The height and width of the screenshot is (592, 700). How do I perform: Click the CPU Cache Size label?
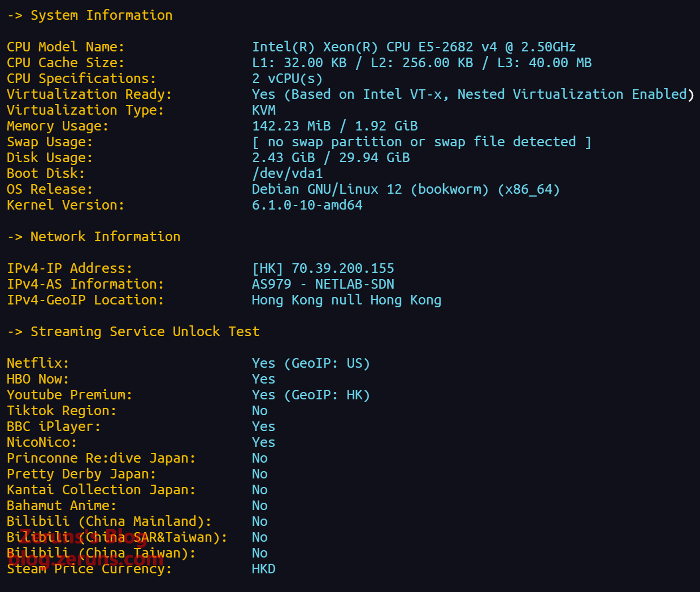coord(65,63)
